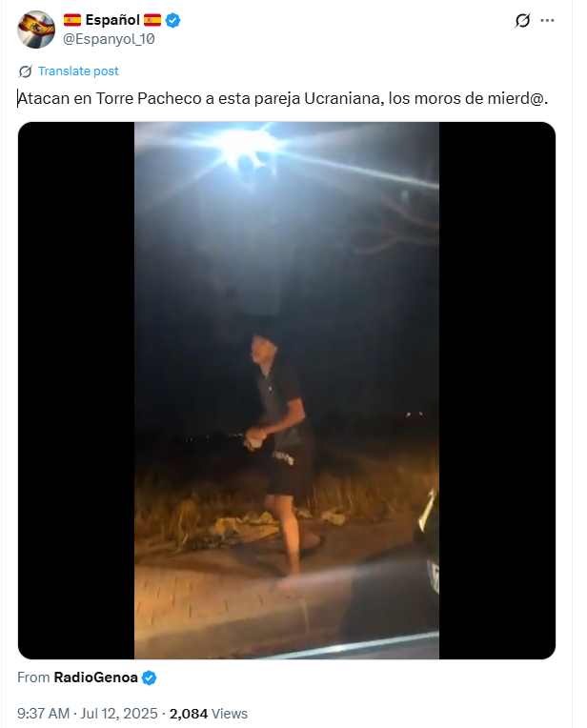Screen dimensions: 587x728
Task: Click the 9:37 AM post time
Action: click(x=43, y=713)
